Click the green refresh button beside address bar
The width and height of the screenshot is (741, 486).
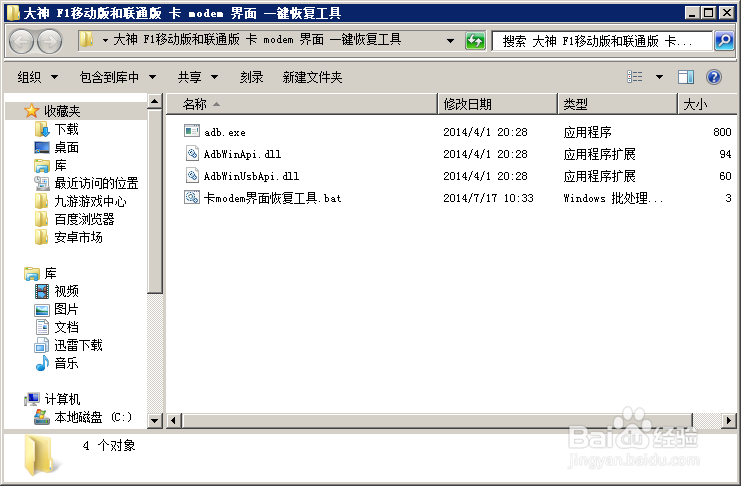pos(475,41)
